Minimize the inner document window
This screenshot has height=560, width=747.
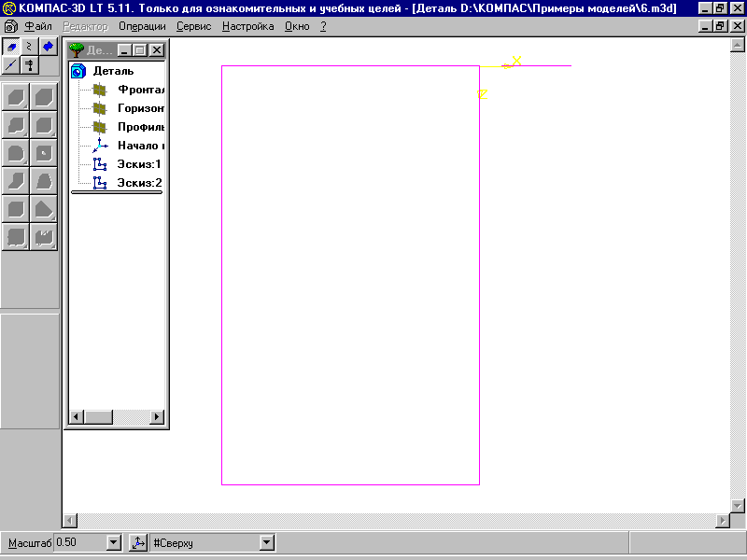click(706, 26)
